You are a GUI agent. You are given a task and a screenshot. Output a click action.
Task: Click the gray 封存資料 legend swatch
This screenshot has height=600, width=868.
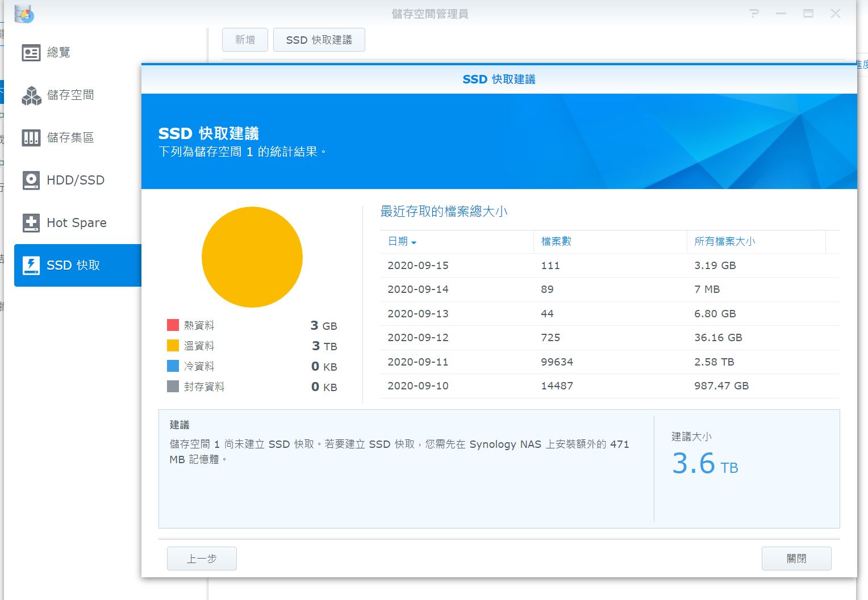pos(173,387)
